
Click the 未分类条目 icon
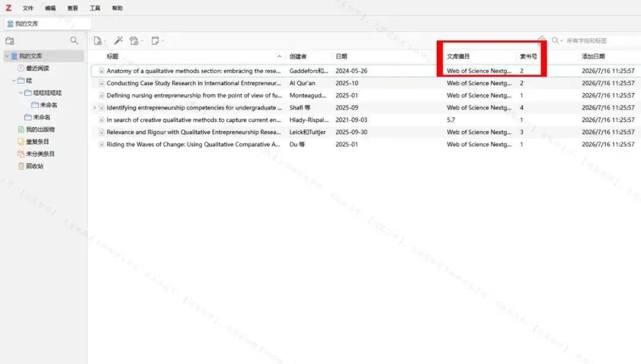21,154
